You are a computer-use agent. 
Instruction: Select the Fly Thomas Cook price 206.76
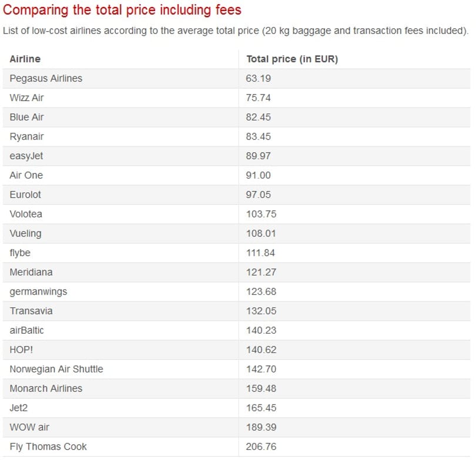tap(261, 447)
